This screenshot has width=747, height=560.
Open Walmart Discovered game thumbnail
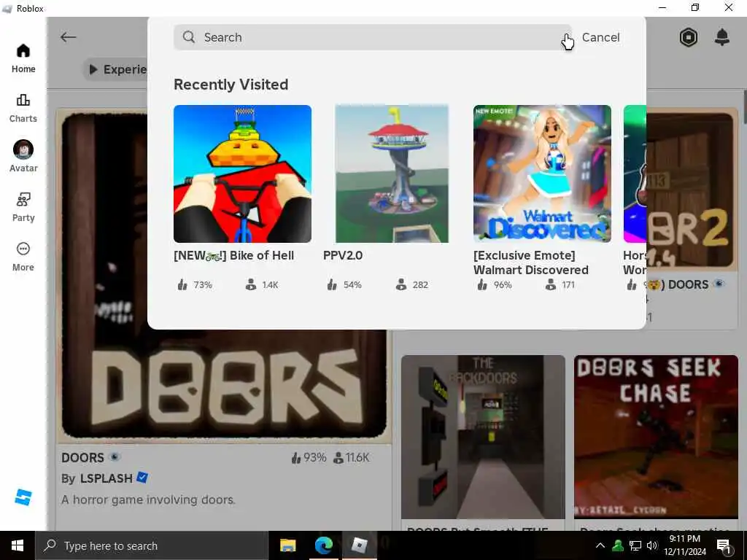(x=542, y=174)
